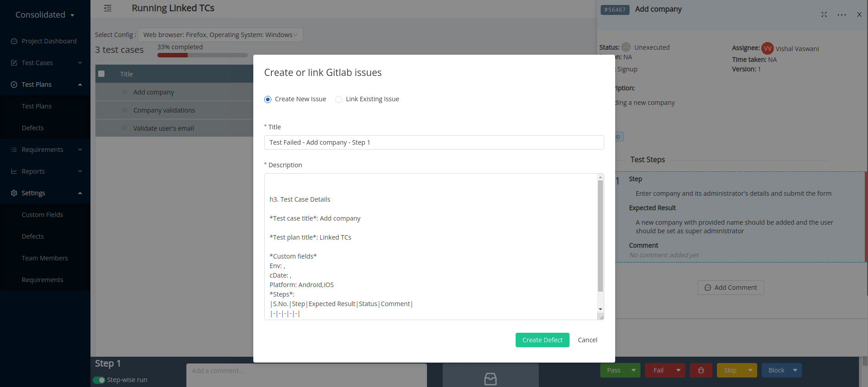Click the #56467 test case ID badge
Viewport: 868px width, 387px height.
pyautogui.click(x=615, y=9)
